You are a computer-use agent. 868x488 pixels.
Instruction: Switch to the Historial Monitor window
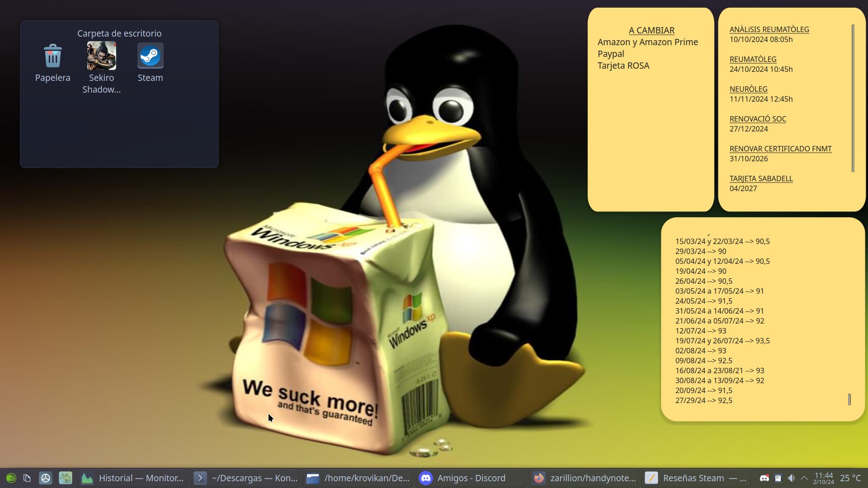132,478
